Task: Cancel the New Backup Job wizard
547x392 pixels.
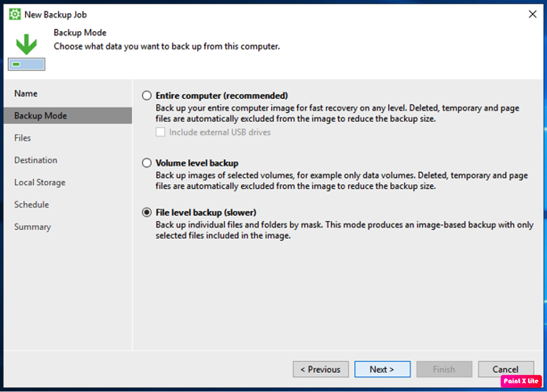Action: pos(505,369)
